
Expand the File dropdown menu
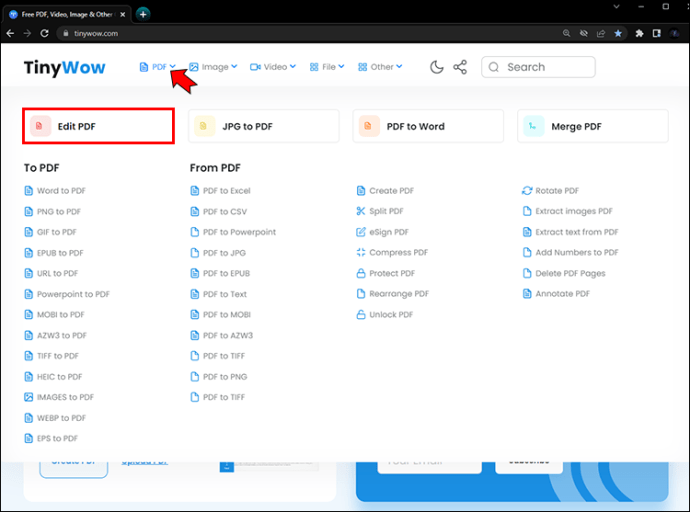coord(327,67)
